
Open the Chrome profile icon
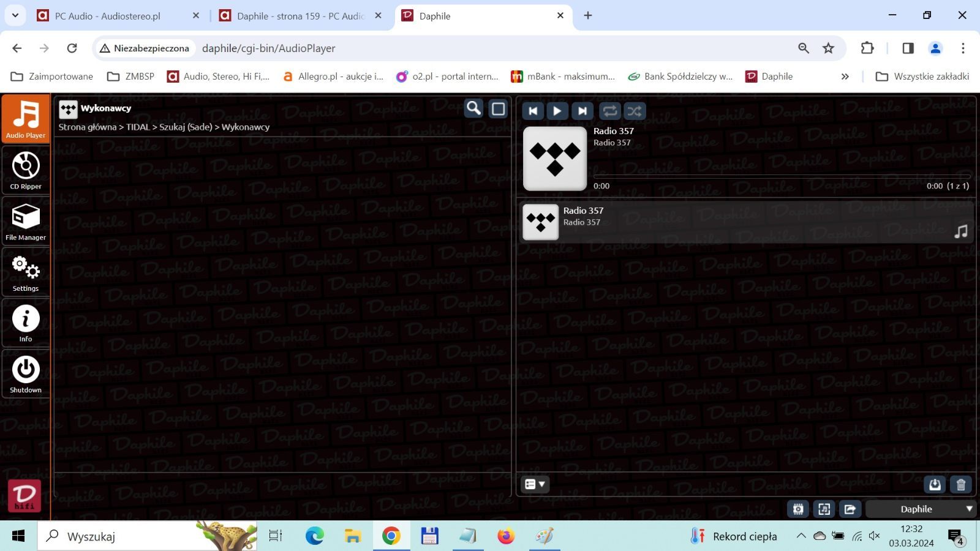point(935,48)
